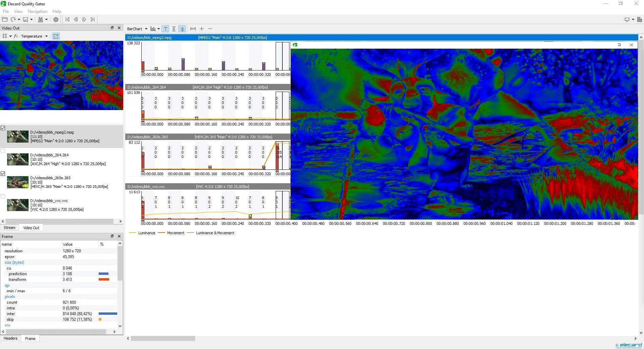Switch to the Stream tab
Viewport: 644px width, 349px height.
pos(9,228)
